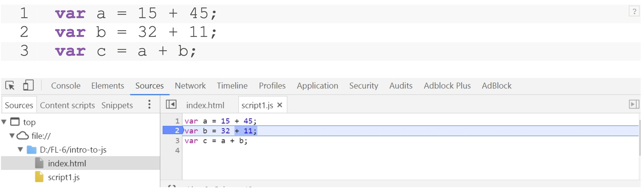Click line 1 in the top code listing

pos(136,14)
